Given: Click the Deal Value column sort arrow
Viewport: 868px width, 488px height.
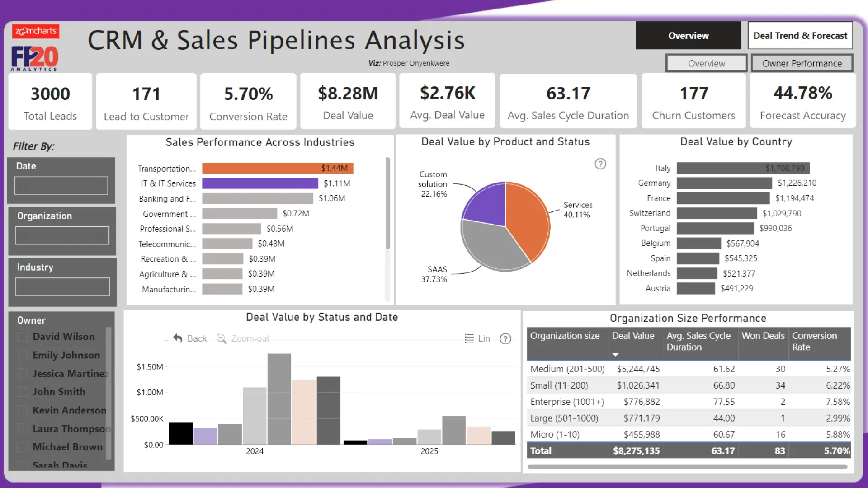Looking at the screenshot, I should 615,355.
